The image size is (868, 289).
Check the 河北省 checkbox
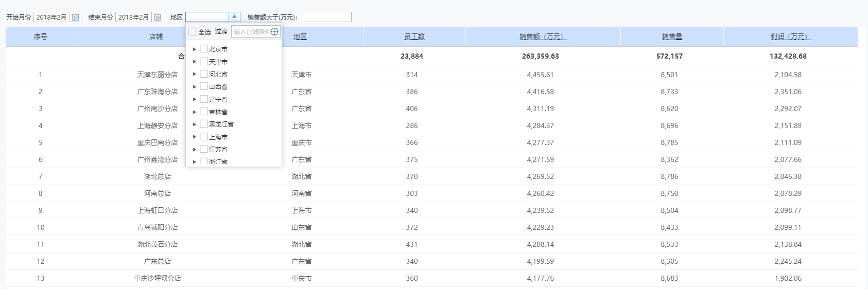[203, 74]
